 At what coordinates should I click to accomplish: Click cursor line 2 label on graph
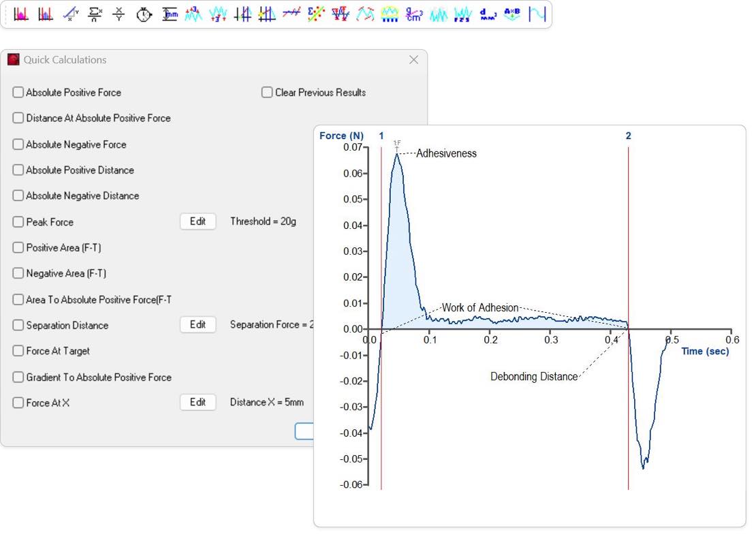click(x=628, y=136)
